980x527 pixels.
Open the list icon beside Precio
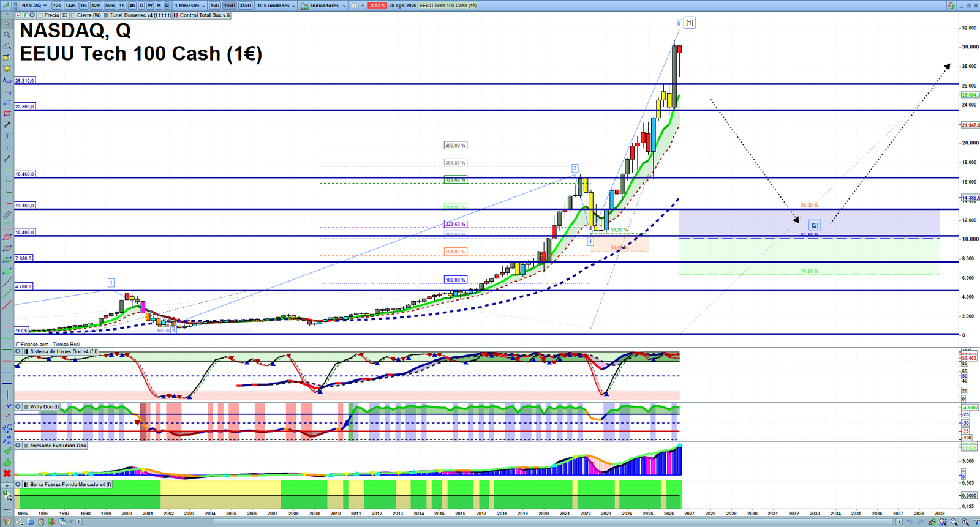[x=65, y=15]
